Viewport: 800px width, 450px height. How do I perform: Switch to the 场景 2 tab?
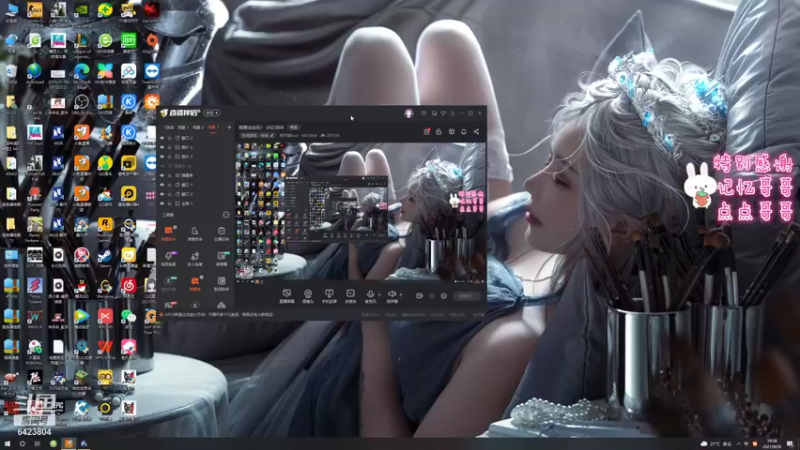tap(198, 127)
